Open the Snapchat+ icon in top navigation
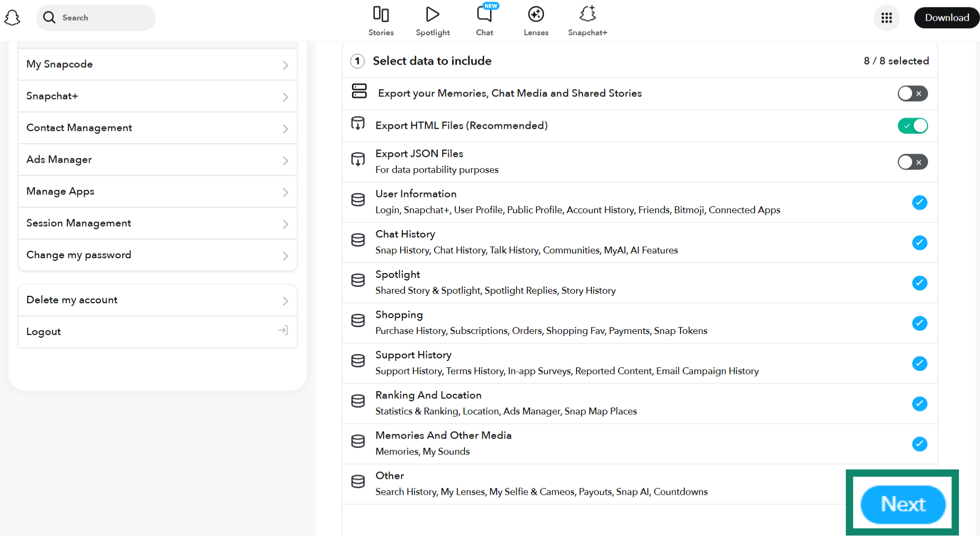This screenshot has height=536, width=980. pos(587,14)
